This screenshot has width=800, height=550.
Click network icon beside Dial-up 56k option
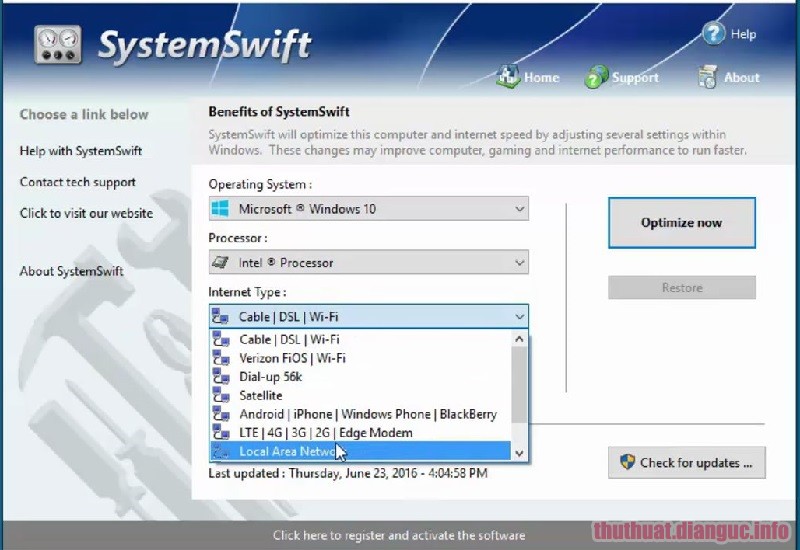click(x=221, y=377)
